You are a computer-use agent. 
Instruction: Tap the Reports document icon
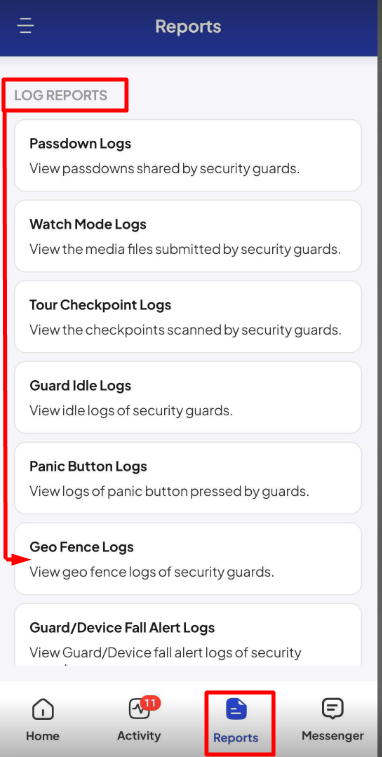pyautogui.click(x=236, y=710)
